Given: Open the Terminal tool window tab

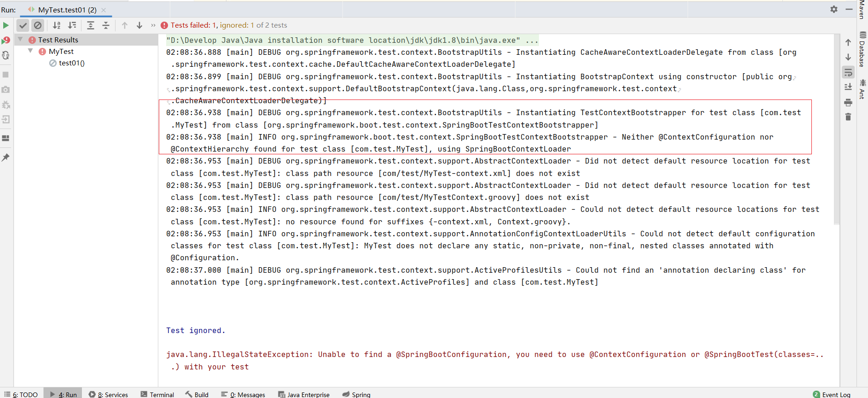Looking at the screenshot, I should (x=157, y=394).
